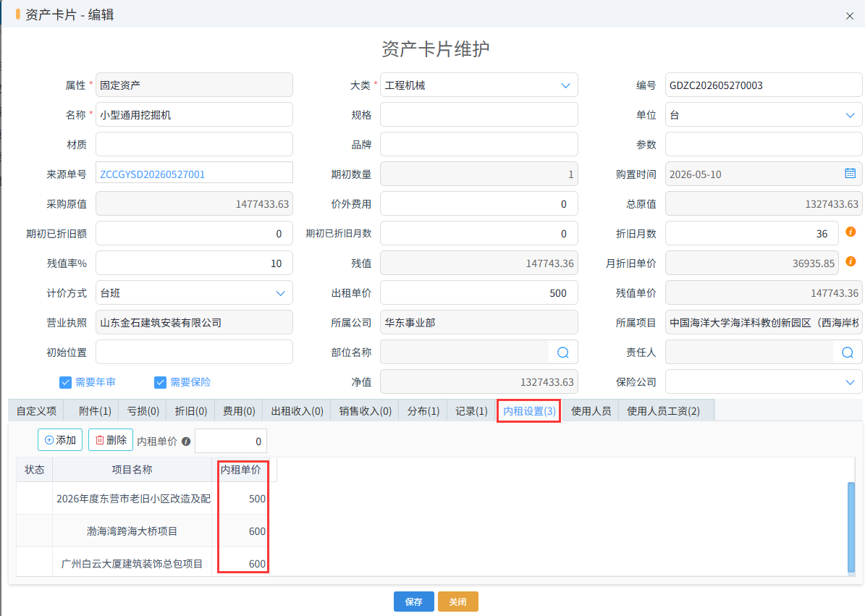865x616 pixels.
Task: Toggle the 需要年审 checkbox
Action: 65,382
